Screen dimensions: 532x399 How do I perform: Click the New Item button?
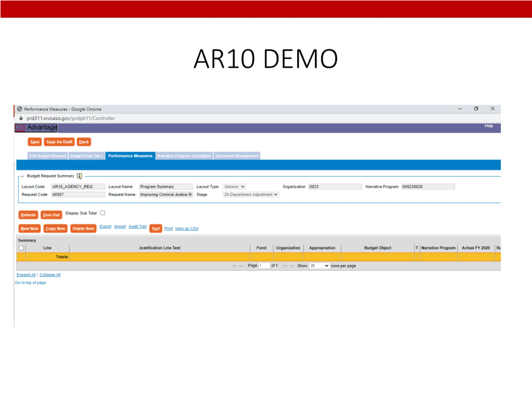tap(29, 228)
